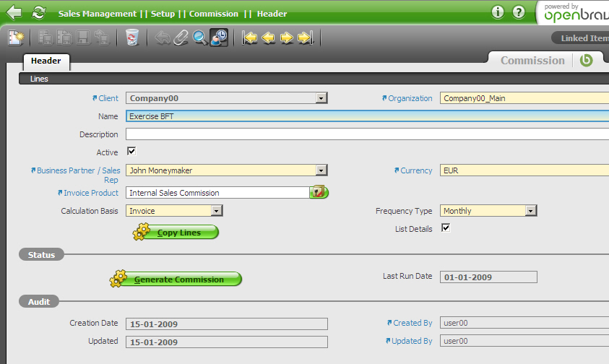This screenshot has width=609, height=364.
Task: Open the Frequency Type dropdown
Action: click(531, 211)
